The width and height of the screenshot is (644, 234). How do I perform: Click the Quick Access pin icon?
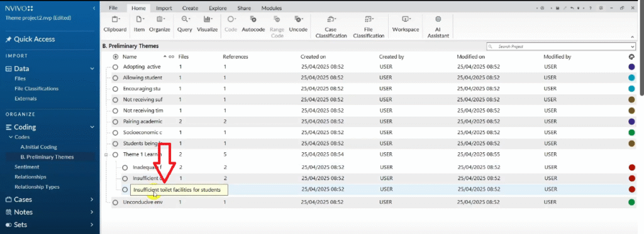point(8,40)
